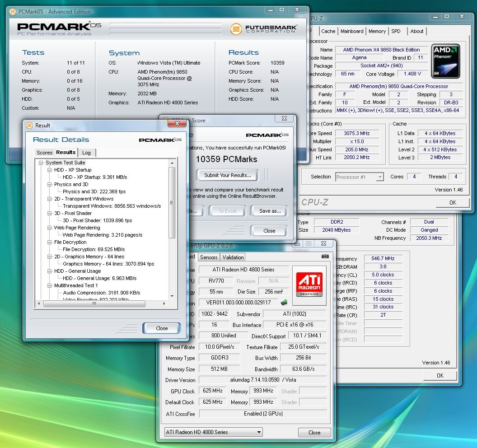The width and height of the screenshot is (477, 448).
Task: Open the CPU-Z SPD tab
Action: 396,31
